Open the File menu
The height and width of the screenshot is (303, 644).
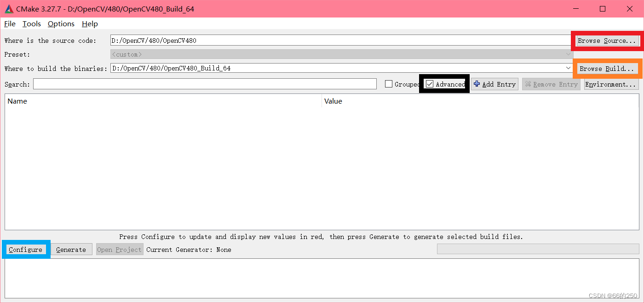pyautogui.click(x=9, y=23)
